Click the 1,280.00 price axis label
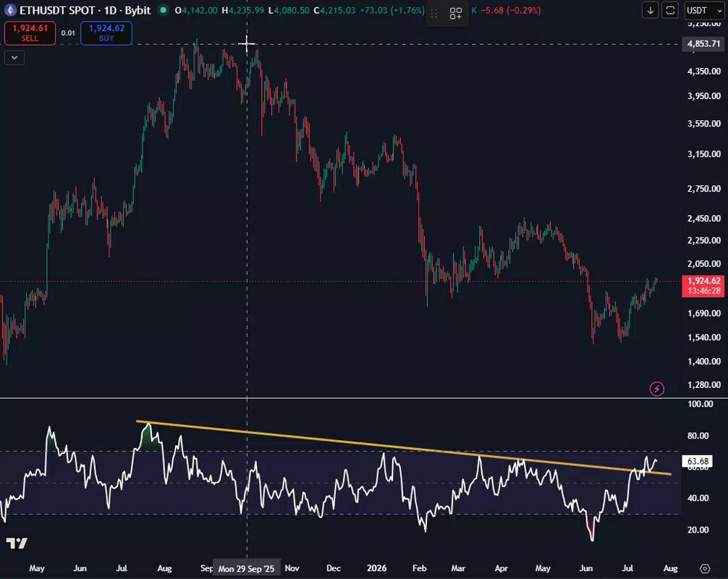Image resolution: width=728 pixels, height=579 pixels. tap(704, 385)
